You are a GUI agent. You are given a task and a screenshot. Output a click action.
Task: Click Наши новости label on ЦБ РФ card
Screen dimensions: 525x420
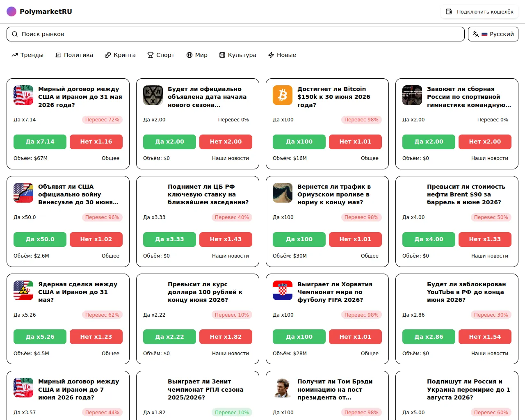(x=231, y=256)
